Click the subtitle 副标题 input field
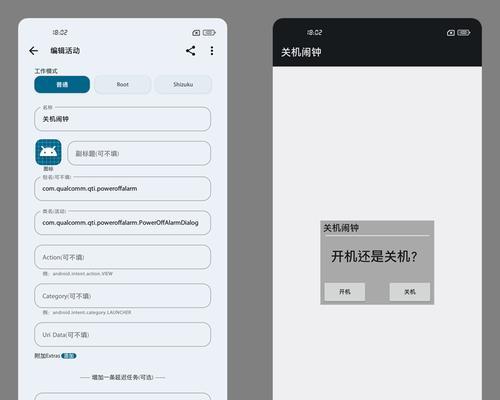This screenshot has height=400, width=500. click(x=139, y=153)
